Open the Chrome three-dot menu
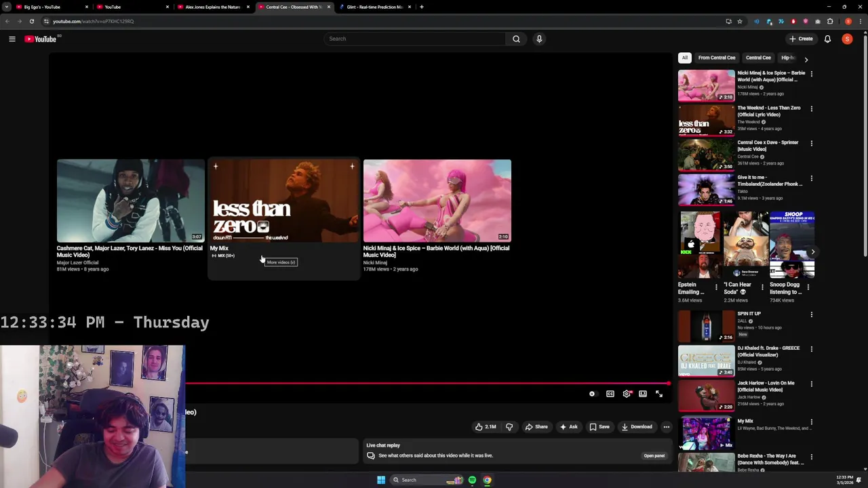868x488 pixels. [861, 21]
